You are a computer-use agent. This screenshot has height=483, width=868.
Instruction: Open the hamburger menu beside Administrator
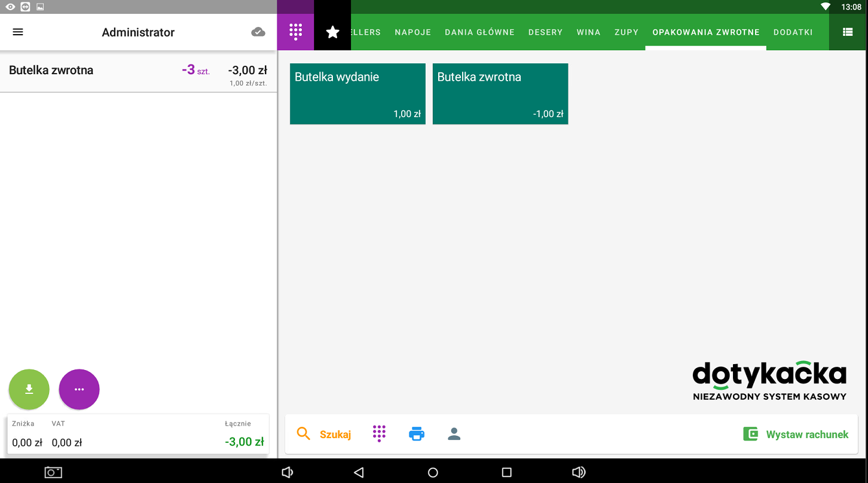click(18, 32)
